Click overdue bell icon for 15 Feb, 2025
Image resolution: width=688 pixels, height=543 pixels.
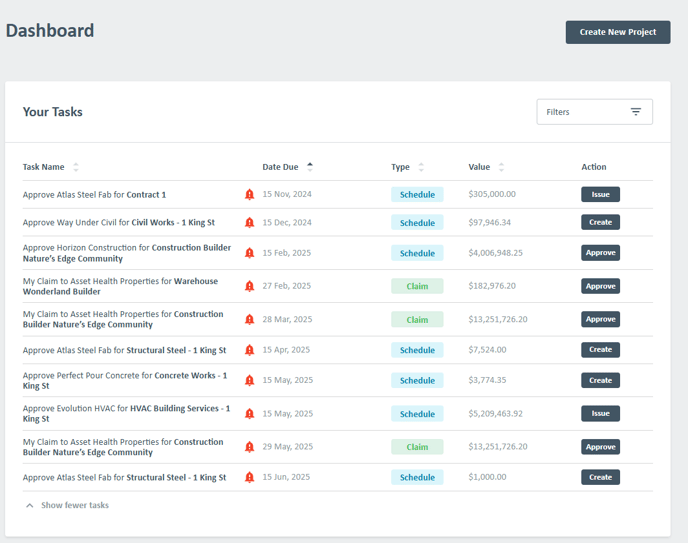(249, 253)
